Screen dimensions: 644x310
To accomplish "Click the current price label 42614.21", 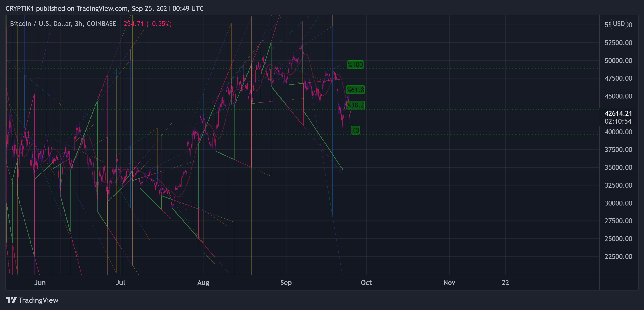I will [618, 113].
